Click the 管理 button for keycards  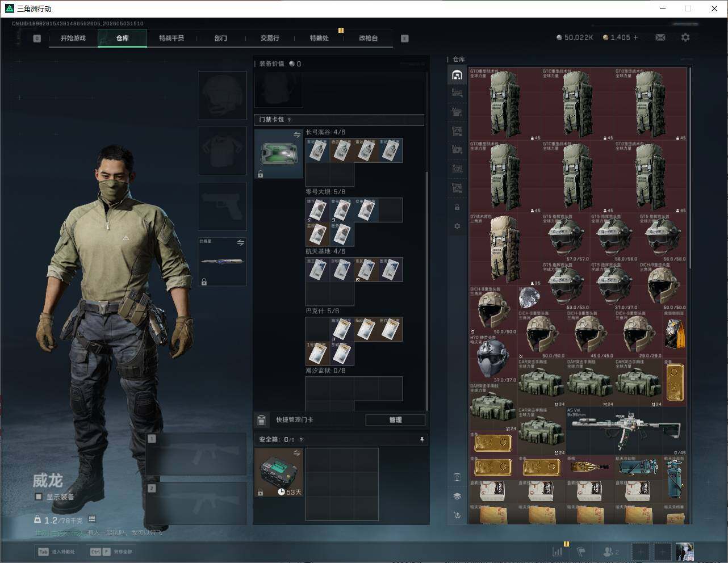tap(395, 420)
